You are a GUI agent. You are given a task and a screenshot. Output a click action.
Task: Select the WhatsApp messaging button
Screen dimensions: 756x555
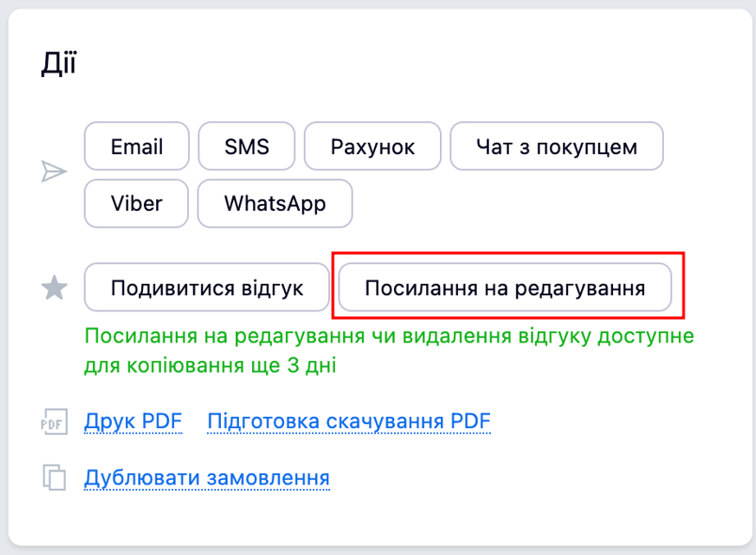(275, 203)
